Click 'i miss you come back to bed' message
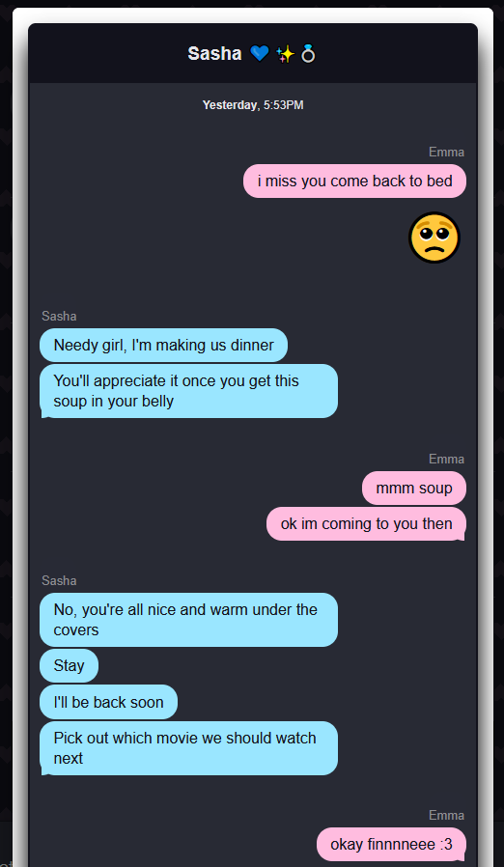 [354, 181]
